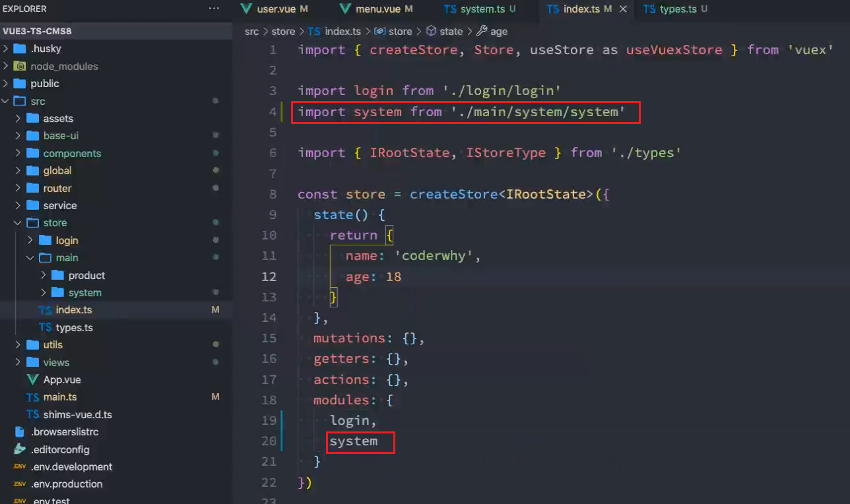
Task: Select the index.ts editor tab
Action: (x=587, y=9)
